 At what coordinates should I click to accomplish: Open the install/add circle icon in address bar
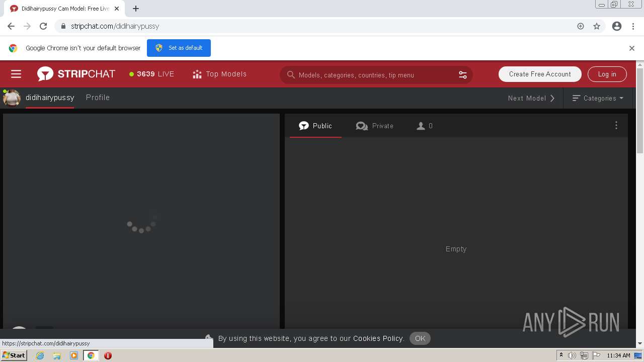581,26
